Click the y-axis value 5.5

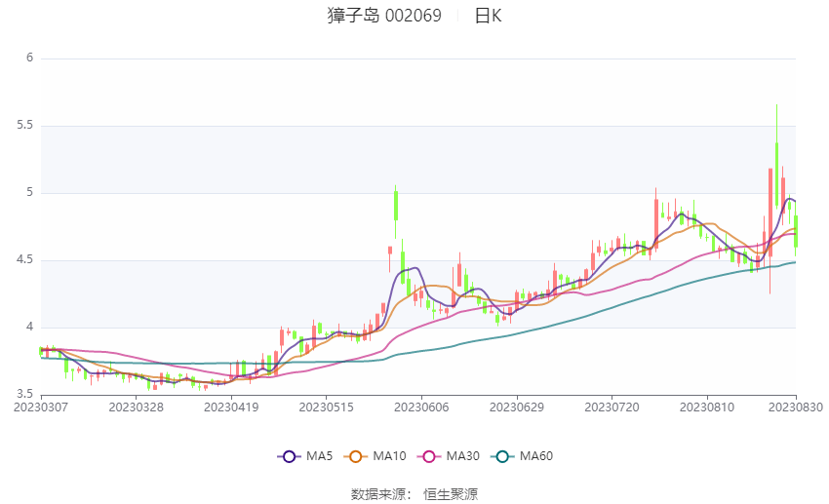pyautogui.click(x=24, y=125)
